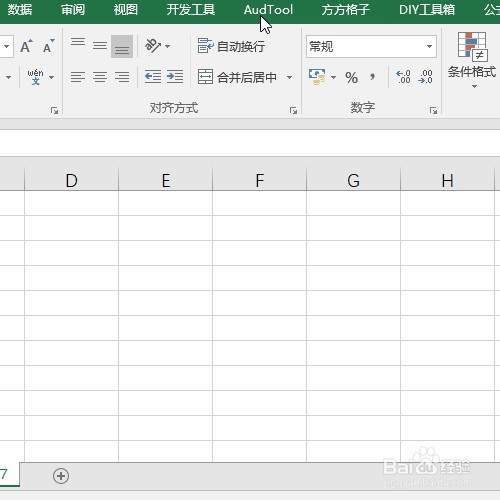Viewport: 500px width, 500px height.
Task: Open 条件格式 conditional formatting
Action: coord(472,60)
